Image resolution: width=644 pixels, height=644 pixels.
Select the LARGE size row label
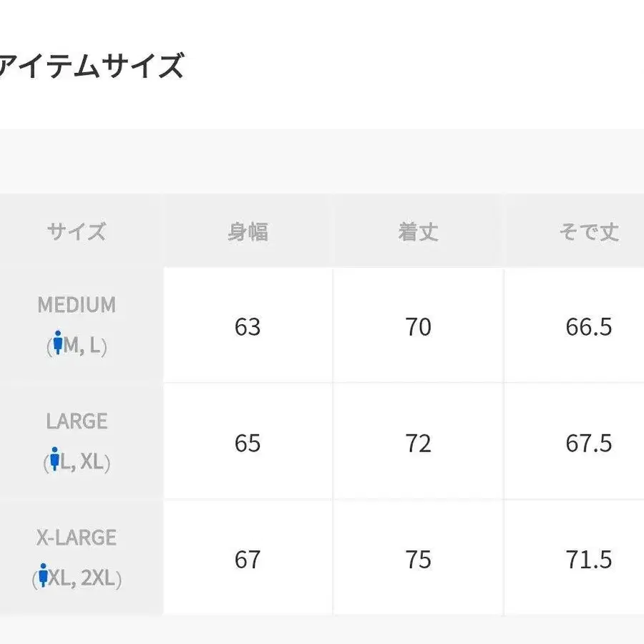pos(77,421)
